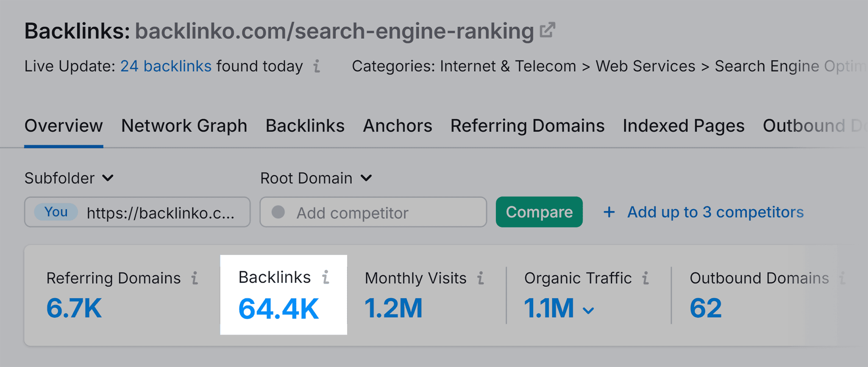Click the Monthly Visits info icon
Screen dimensions: 868x367
[x=480, y=278]
